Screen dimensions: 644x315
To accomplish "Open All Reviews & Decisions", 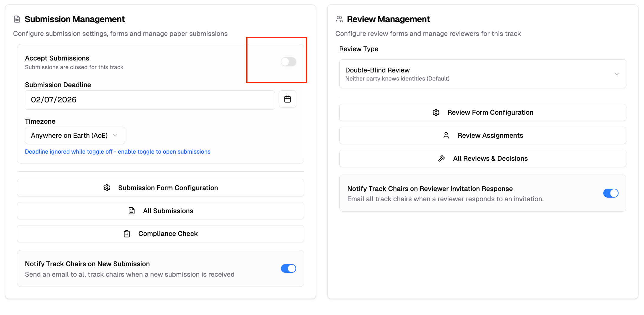I will 490,158.
